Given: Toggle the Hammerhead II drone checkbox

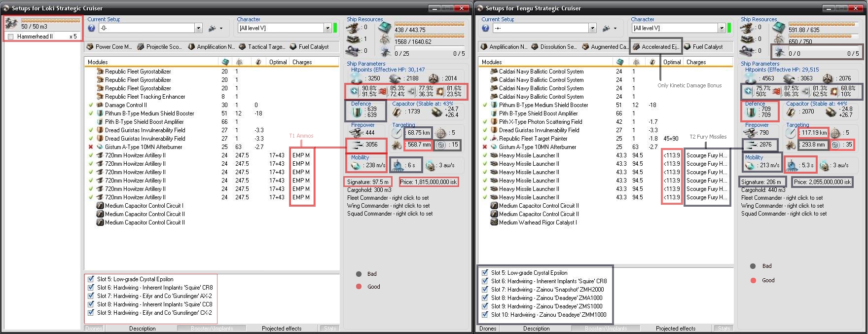Looking at the screenshot, I should tap(10, 37).
